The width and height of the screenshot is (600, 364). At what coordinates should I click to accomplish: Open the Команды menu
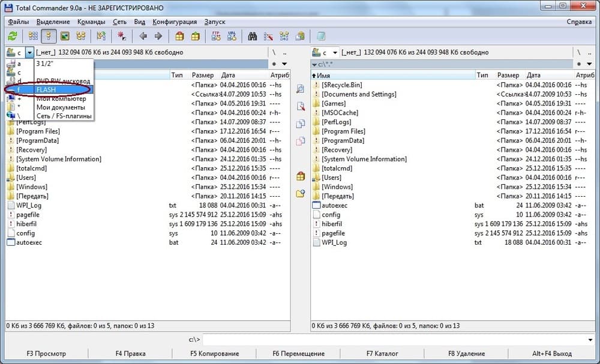coord(91,22)
